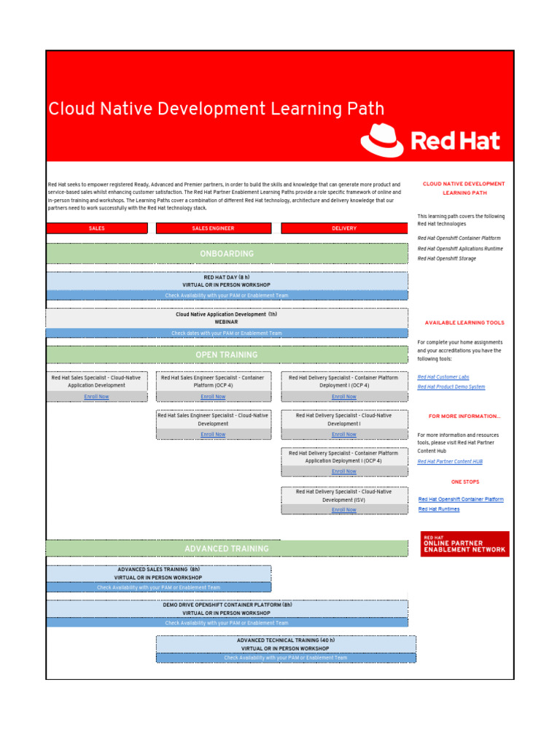Screen dimensions: 560x747
Task: Click Check Availability under Advanced Sales Training
Action: (158, 587)
